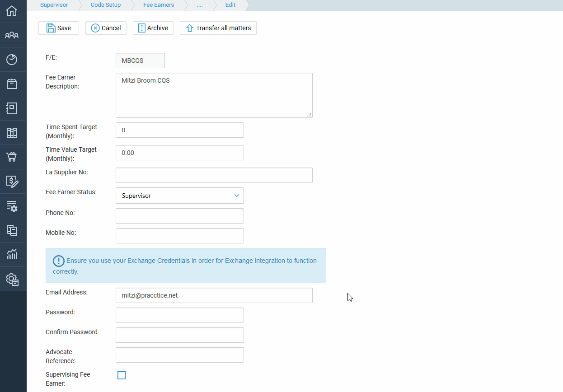
Task: Click the Cancel button
Action: [106, 28]
